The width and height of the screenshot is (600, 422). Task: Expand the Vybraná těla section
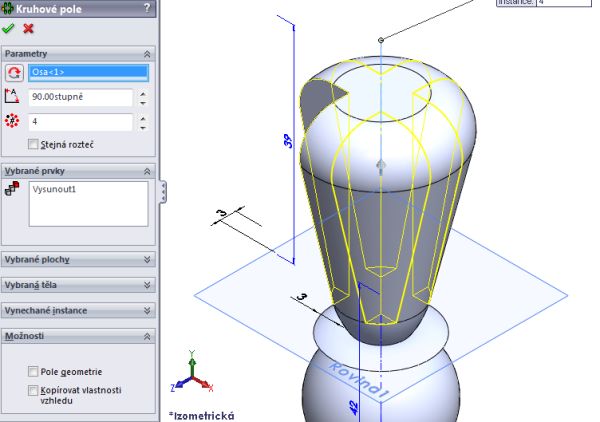(x=148, y=285)
